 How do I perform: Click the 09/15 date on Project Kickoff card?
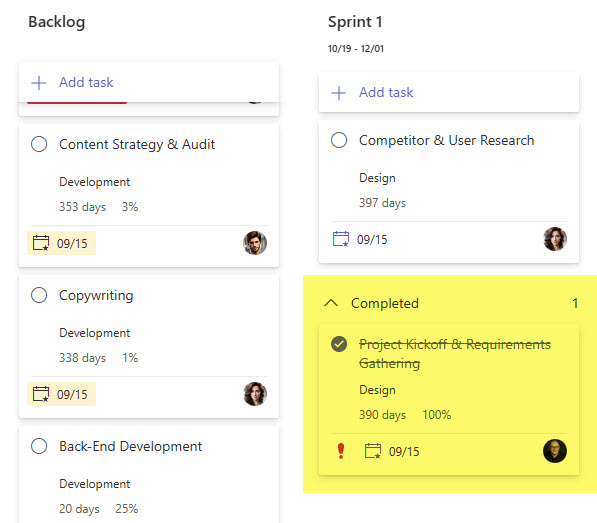[x=404, y=452]
